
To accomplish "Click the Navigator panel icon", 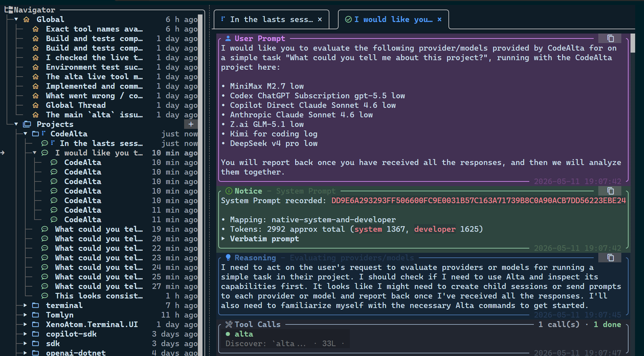I will (x=8, y=10).
